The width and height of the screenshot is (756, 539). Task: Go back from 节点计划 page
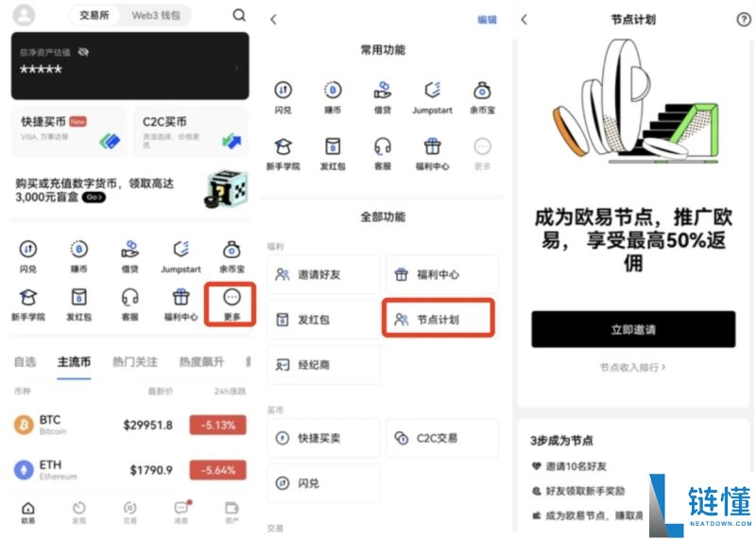tap(524, 20)
